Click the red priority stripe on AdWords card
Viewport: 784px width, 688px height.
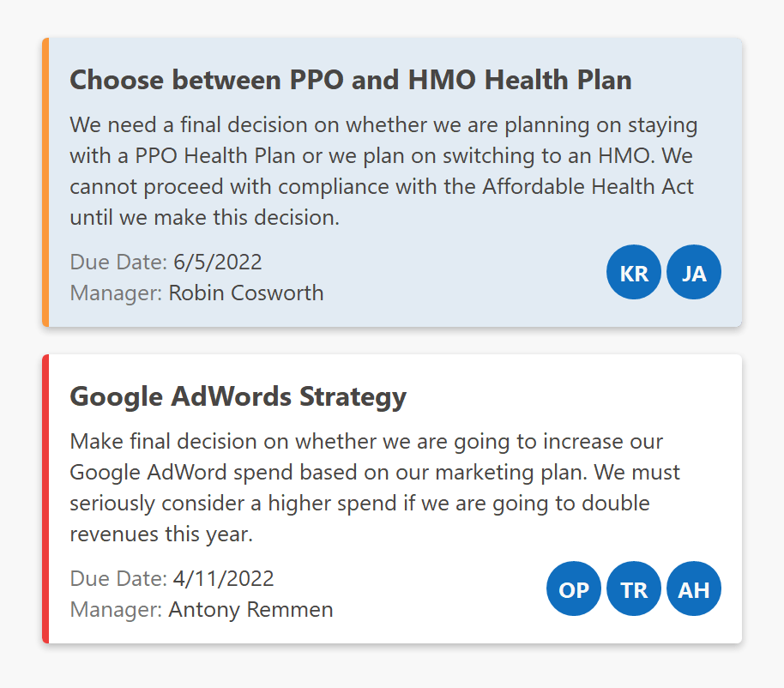click(x=45, y=498)
